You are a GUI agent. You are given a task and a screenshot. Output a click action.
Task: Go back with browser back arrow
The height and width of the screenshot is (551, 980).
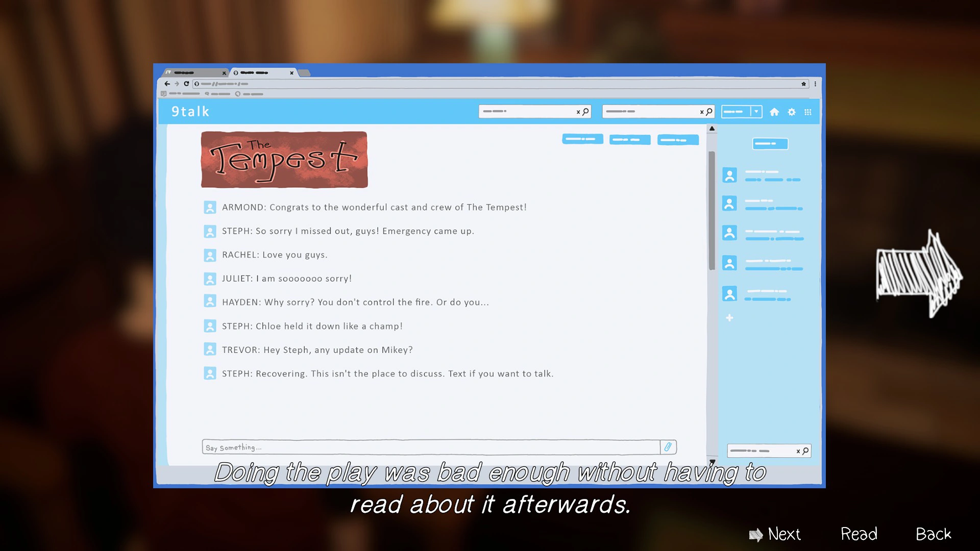click(x=167, y=84)
